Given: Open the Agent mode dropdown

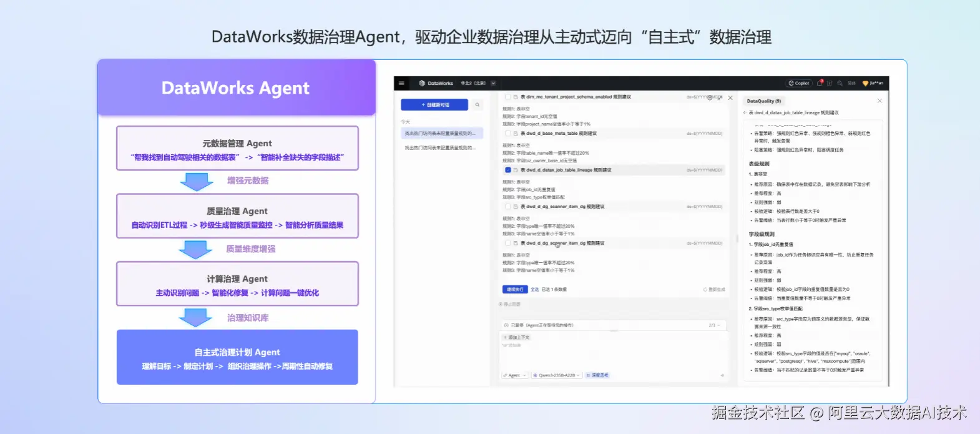Looking at the screenshot, I should (515, 375).
